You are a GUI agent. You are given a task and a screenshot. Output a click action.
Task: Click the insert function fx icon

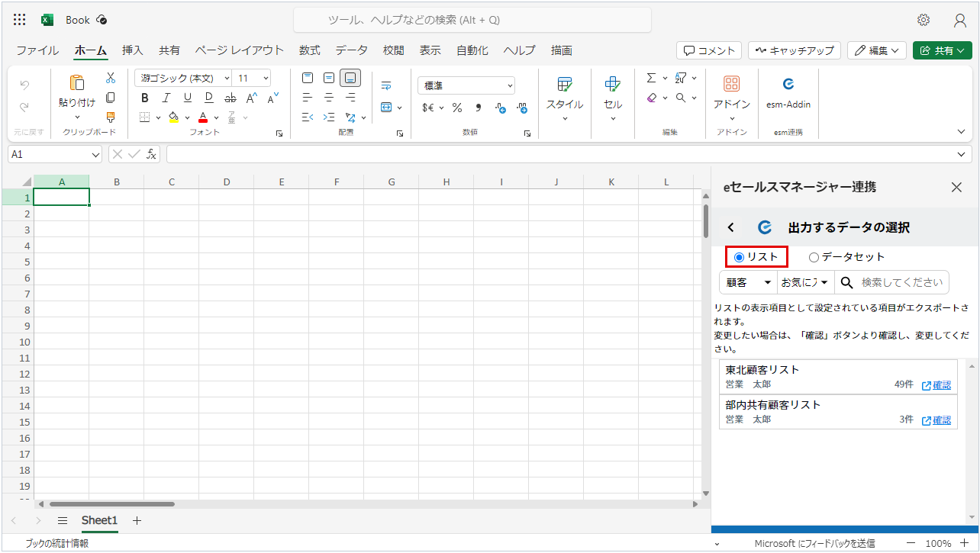pos(152,154)
